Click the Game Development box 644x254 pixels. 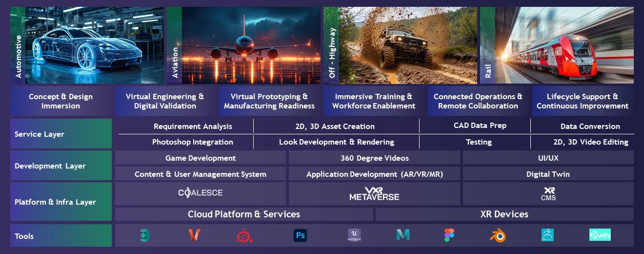[x=201, y=158]
